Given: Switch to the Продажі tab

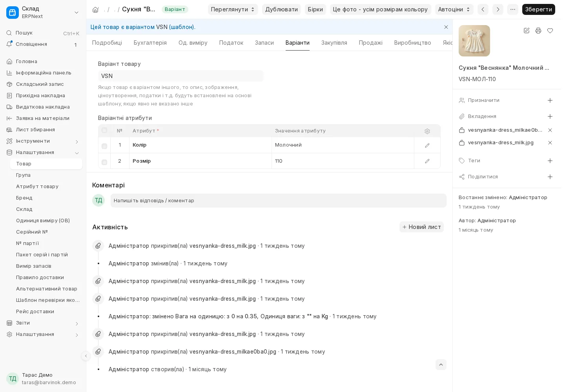Looking at the screenshot, I should point(371,43).
